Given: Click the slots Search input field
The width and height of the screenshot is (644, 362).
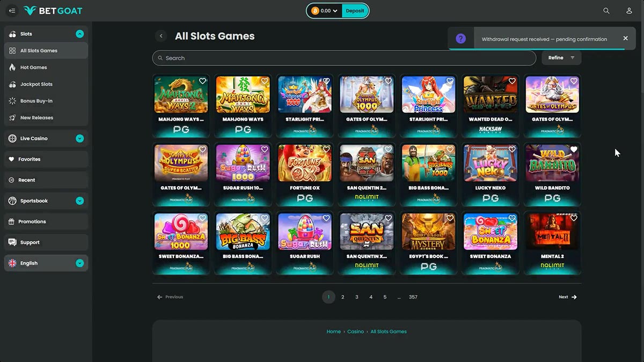Looking at the screenshot, I should 344,58.
